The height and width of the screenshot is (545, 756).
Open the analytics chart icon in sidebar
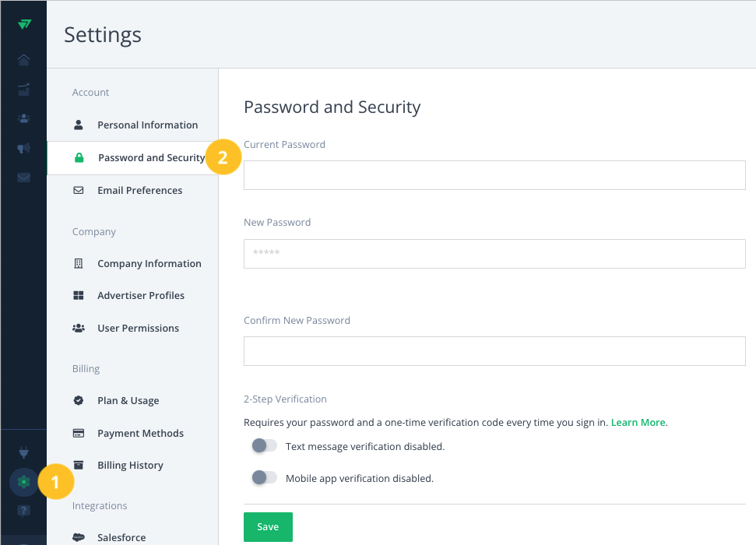23,90
